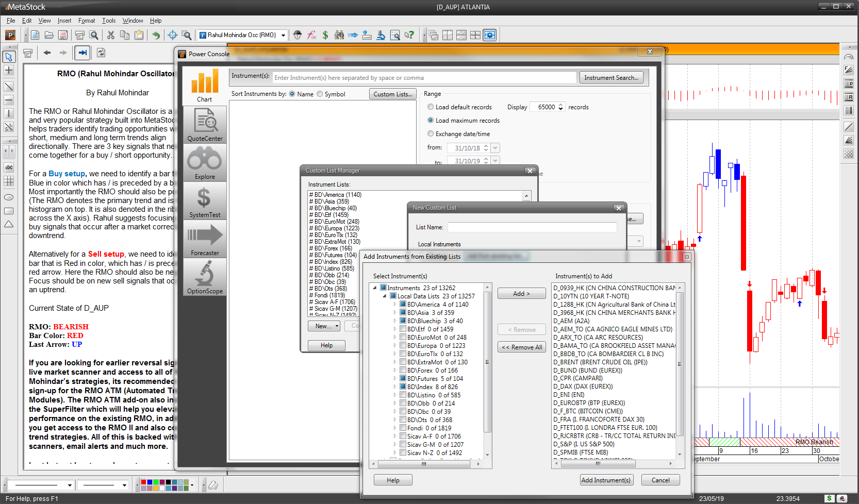The height and width of the screenshot is (504, 859).
Task: Toggle the BD\America checkbox
Action: click(403, 305)
